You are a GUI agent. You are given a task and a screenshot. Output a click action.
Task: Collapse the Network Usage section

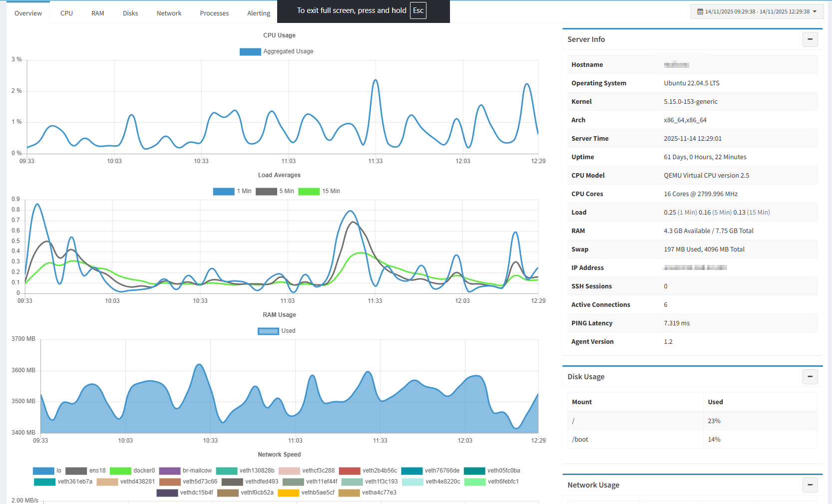click(810, 485)
